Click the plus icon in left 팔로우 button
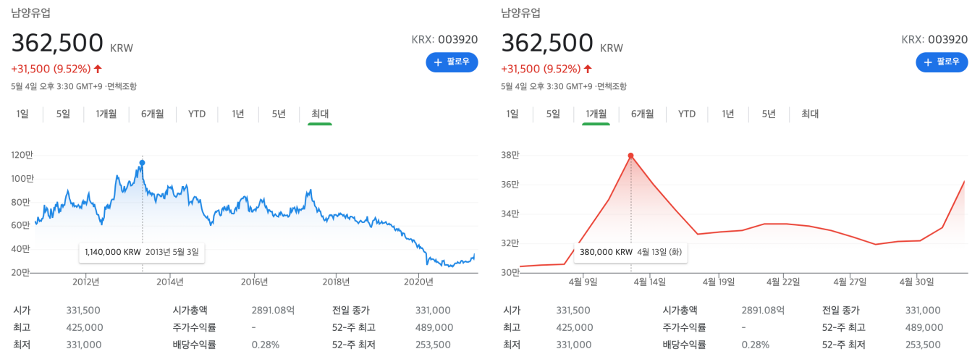Viewport: 980px width, 362px height. [438, 62]
